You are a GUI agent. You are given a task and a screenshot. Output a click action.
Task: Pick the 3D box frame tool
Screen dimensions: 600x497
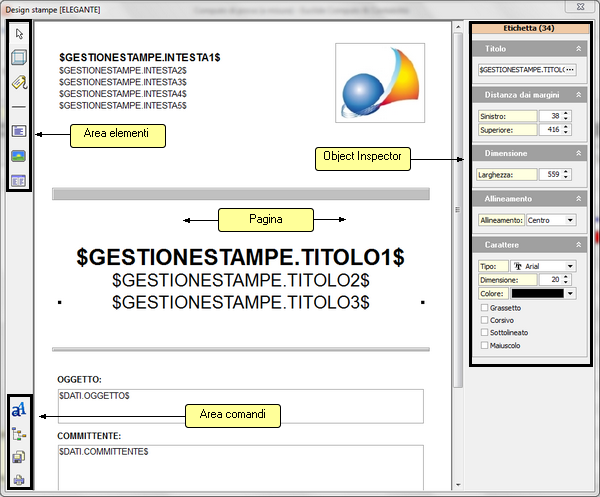(x=19, y=57)
